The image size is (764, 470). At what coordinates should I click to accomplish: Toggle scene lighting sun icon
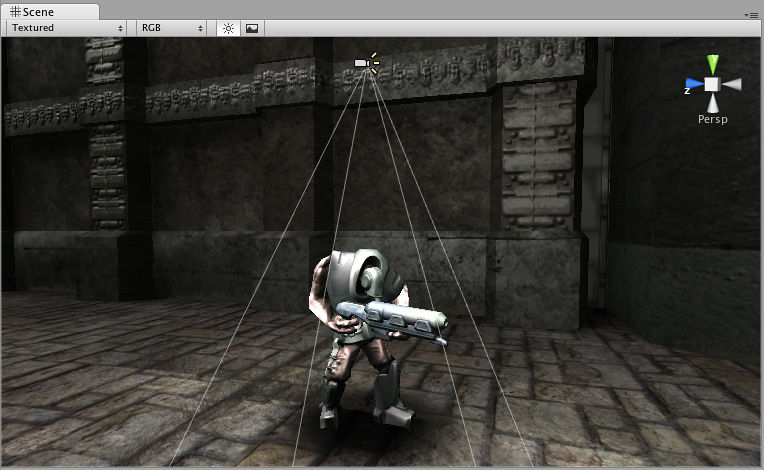tap(228, 28)
